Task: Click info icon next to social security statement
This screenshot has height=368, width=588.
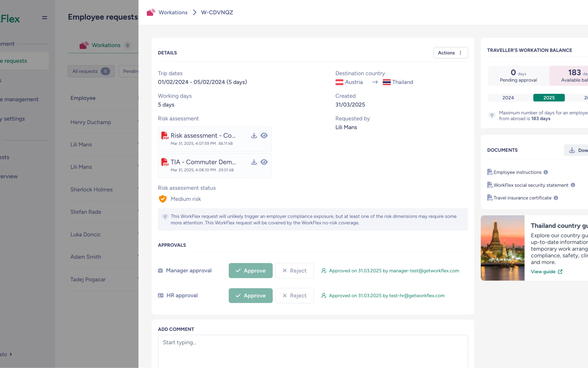Action: (x=573, y=185)
